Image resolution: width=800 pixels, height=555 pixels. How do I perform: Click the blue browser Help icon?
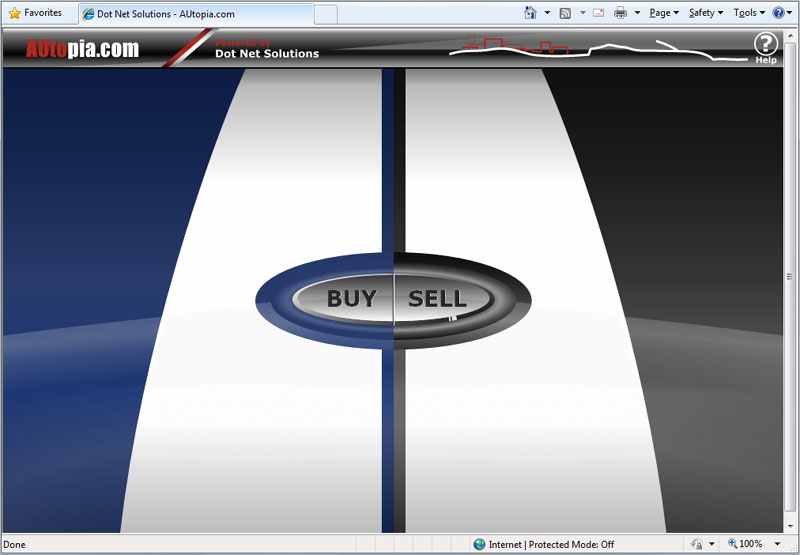point(778,13)
